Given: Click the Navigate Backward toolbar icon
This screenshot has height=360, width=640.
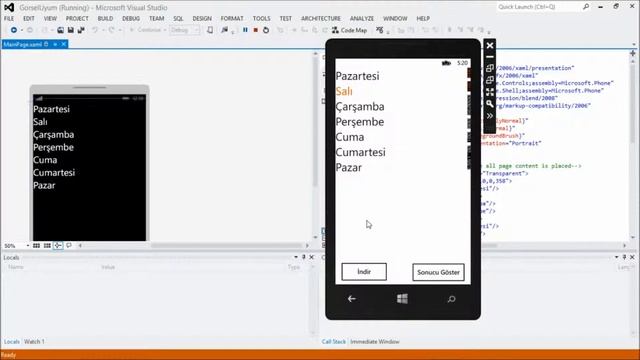Looking at the screenshot, I should [x=13, y=30].
